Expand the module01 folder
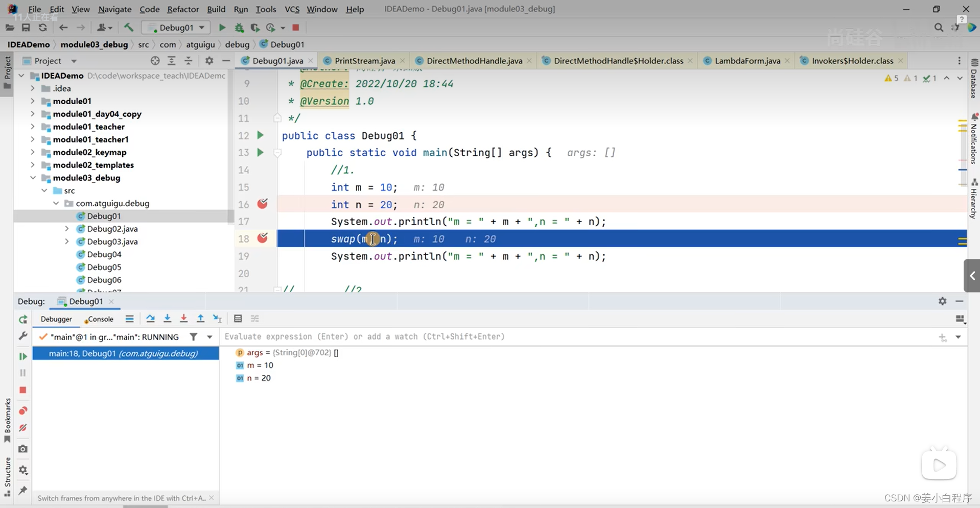The height and width of the screenshot is (508, 980). point(33,101)
